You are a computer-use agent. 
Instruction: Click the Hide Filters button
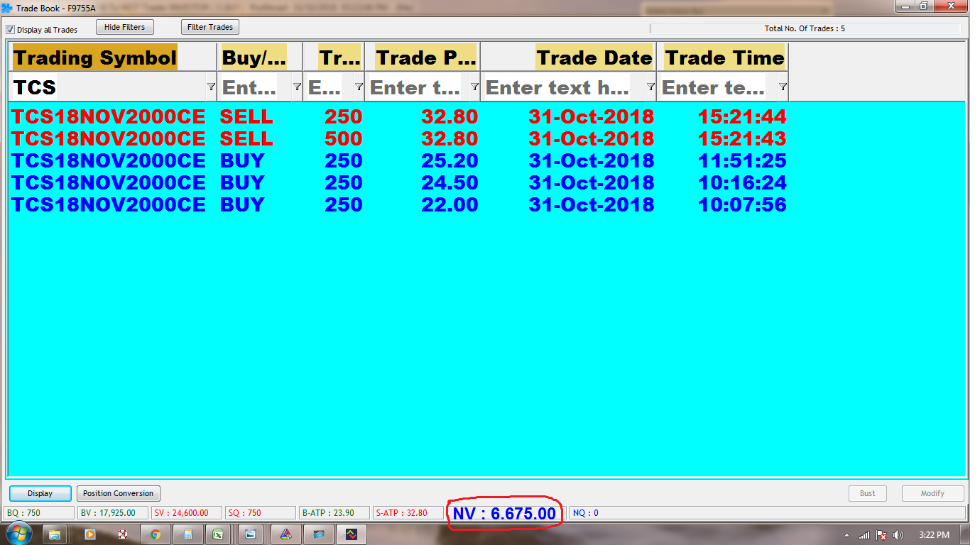point(124,27)
